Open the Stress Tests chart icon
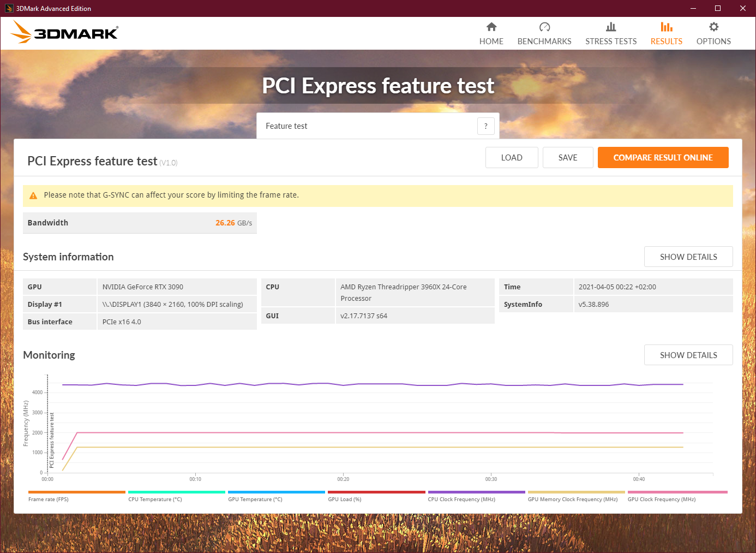Viewport: 756px width, 553px height. [x=611, y=27]
